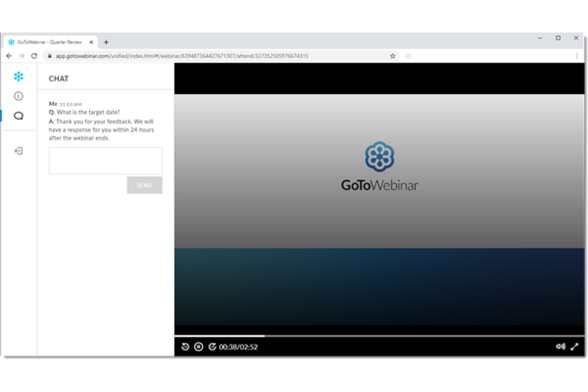The width and height of the screenshot is (588, 392).
Task: Select the GoToWebinar - Quarter Review tab
Action: [51, 42]
